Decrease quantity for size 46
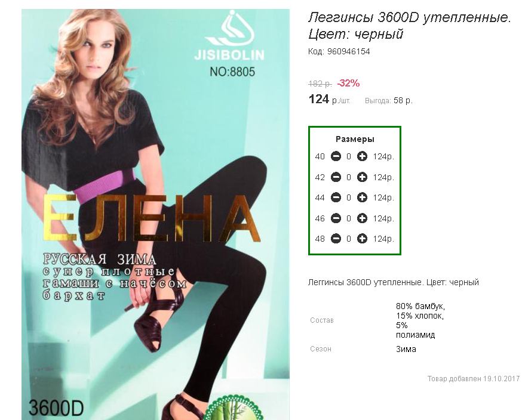Screen dimensions: 522x420 (336, 218)
